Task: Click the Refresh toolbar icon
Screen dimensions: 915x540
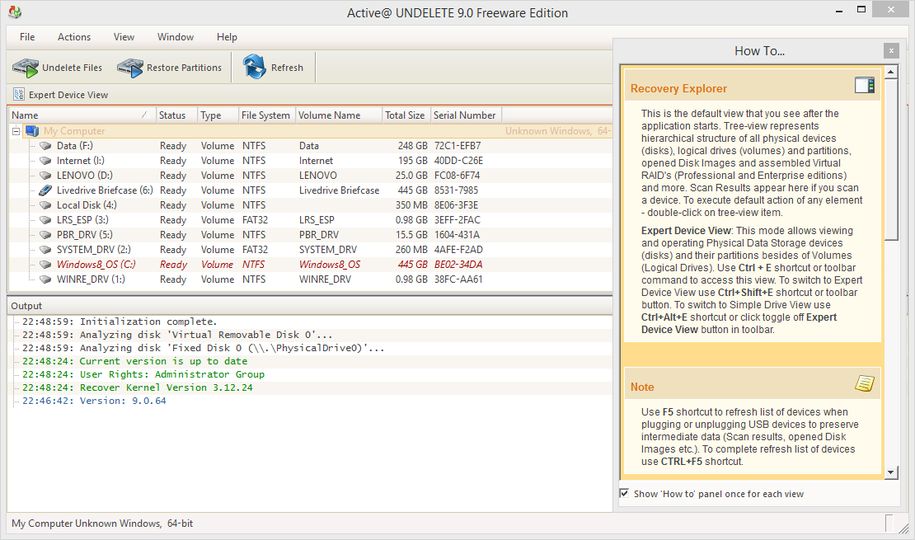Action: click(x=254, y=67)
